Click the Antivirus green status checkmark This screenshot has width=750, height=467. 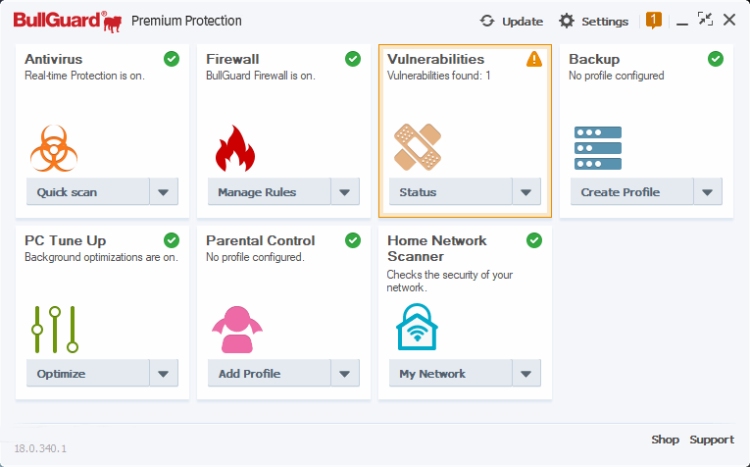[x=171, y=59]
